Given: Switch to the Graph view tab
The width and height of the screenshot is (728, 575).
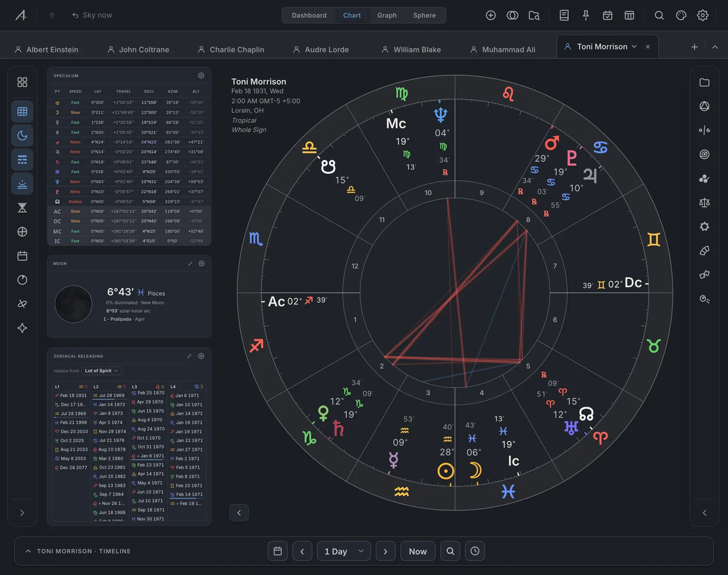Looking at the screenshot, I should 387,16.
